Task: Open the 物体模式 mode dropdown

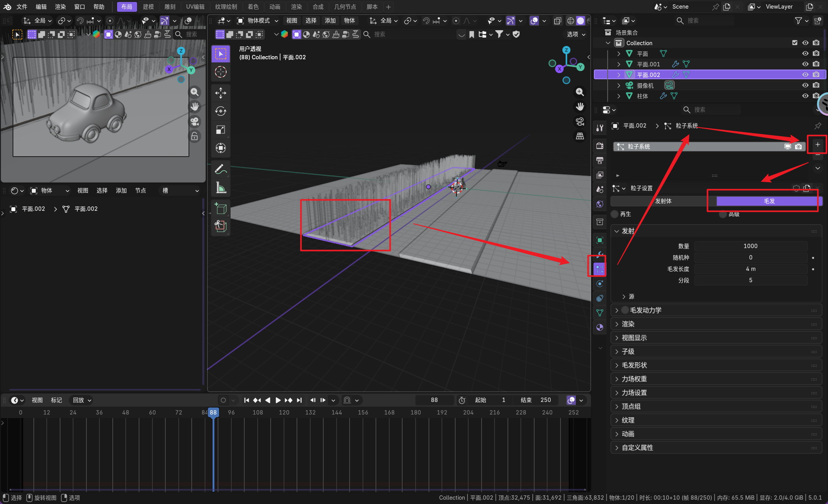Action: point(258,20)
